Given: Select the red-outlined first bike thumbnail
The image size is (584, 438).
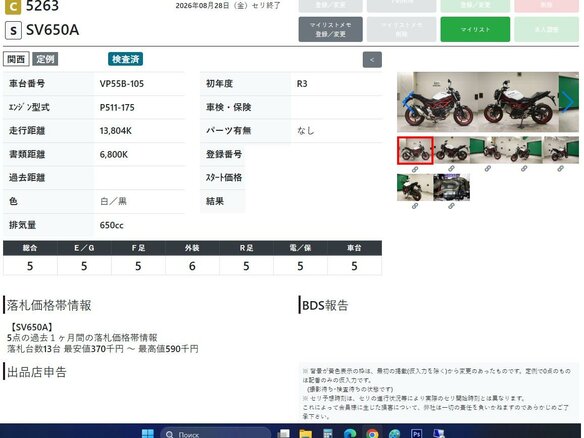Looking at the screenshot, I should click(x=415, y=150).
